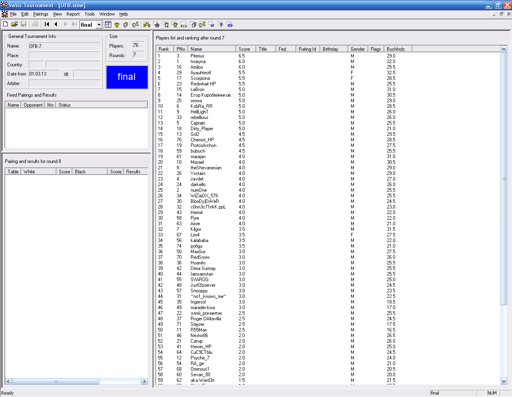Open the Help menu

click(x=124, y=14)
